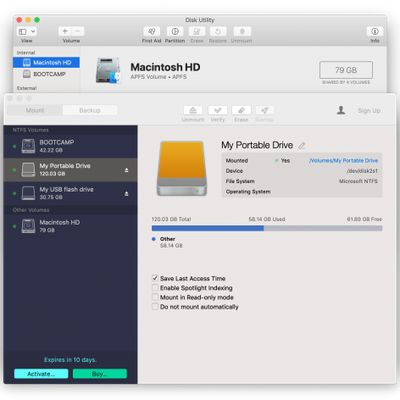
Task: Click the BOOTCAMP drive icon in NTFS list
Action: (28, 146)
